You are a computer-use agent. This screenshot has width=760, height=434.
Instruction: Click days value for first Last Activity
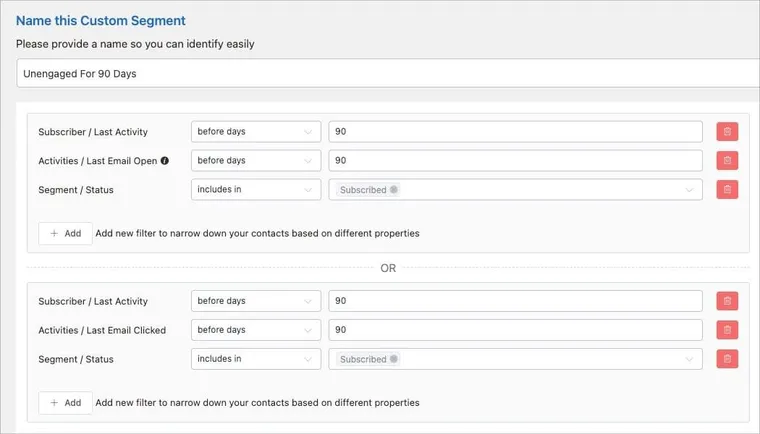click(515, 131)
